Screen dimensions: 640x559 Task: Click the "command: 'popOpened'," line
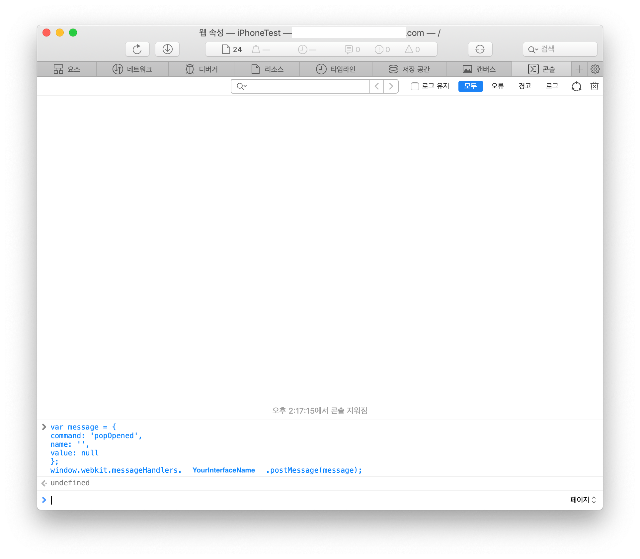pos(96,436)
